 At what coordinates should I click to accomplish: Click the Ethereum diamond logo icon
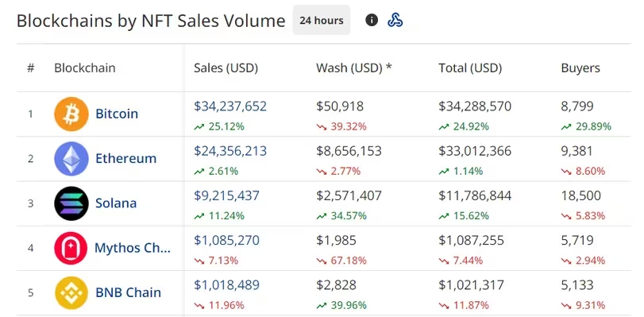coord(71,159)
